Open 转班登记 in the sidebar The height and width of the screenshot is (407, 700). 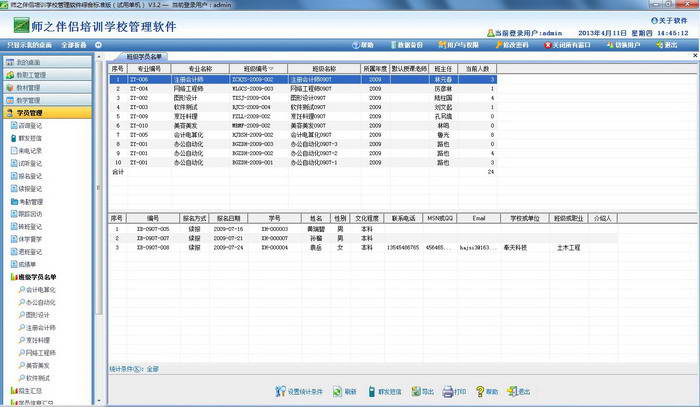point(26,227)
